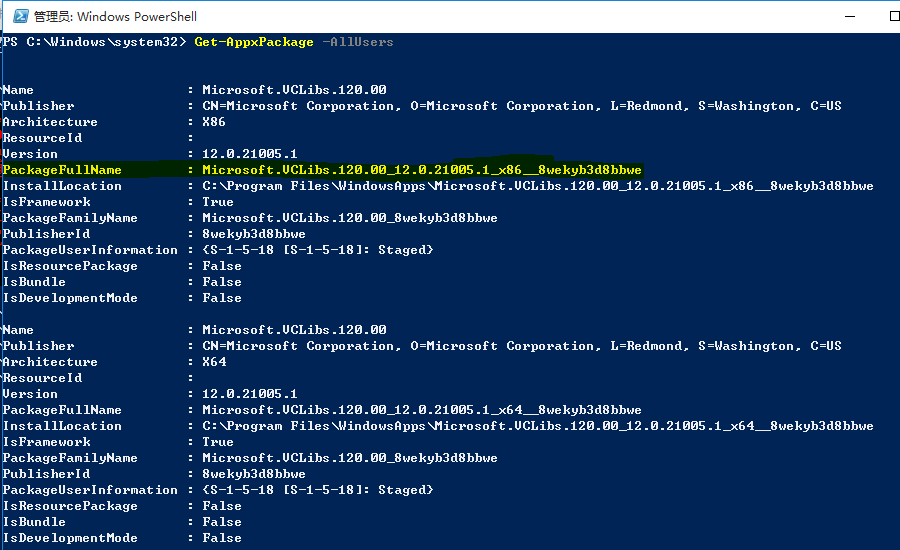
Task: Click the PS C:\Windows\system32 prompt
Action: 93,42
